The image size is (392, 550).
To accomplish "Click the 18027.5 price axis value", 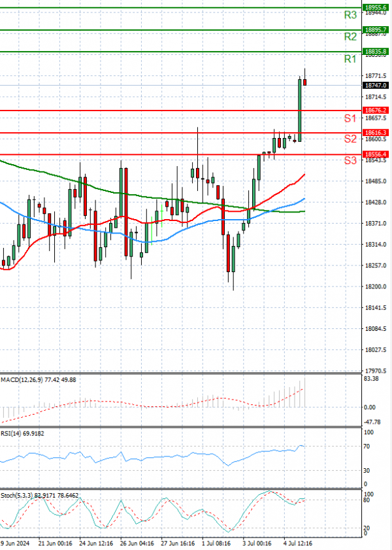I will (376, 350).
